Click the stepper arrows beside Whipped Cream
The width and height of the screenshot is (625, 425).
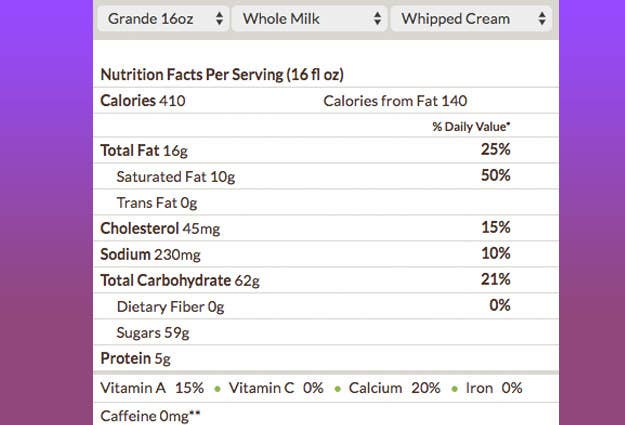542,19
